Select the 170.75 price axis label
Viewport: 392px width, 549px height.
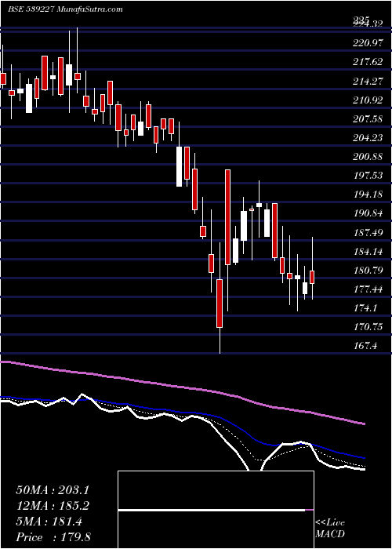(x=368, y=327)
